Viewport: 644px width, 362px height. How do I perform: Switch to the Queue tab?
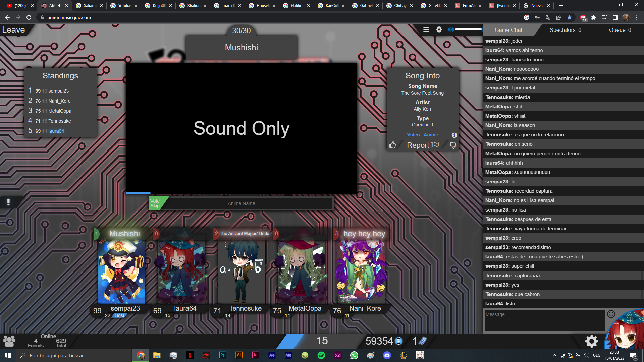coord(620,30)
